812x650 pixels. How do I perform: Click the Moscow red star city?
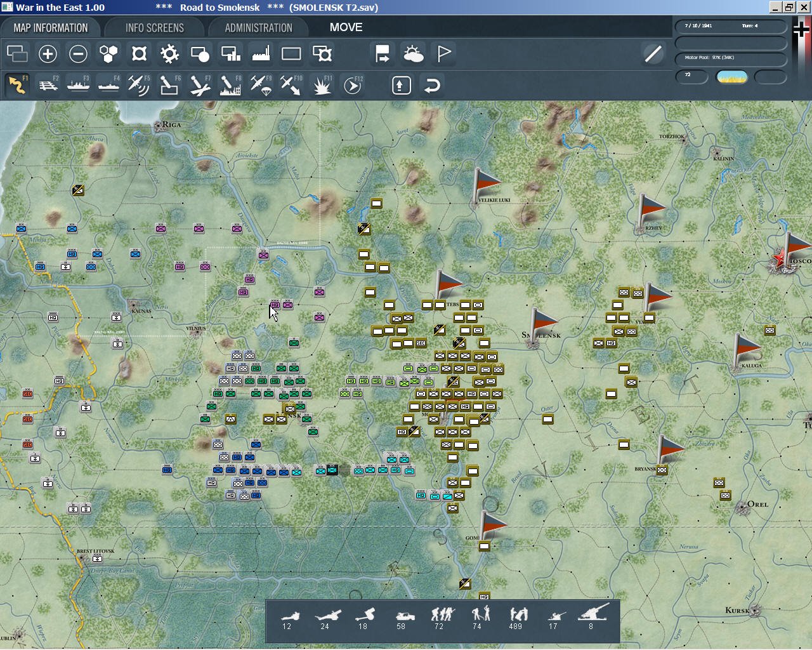(780, 259)
